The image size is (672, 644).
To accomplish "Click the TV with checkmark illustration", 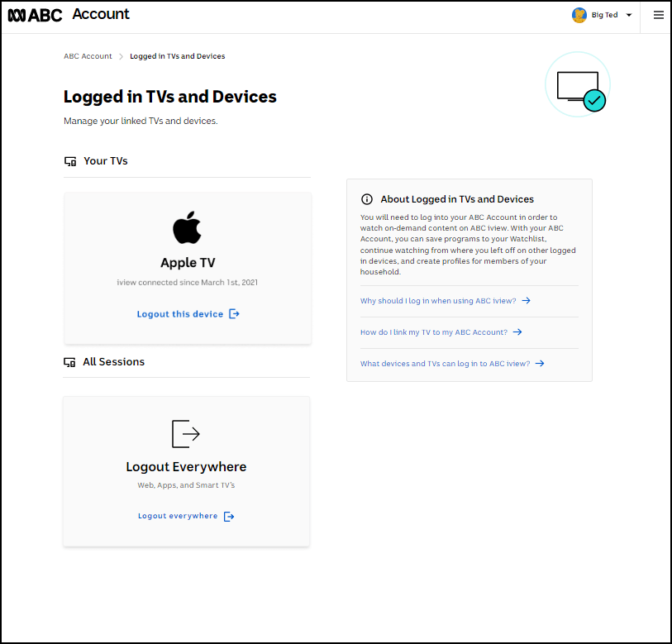I will (577, 84).
